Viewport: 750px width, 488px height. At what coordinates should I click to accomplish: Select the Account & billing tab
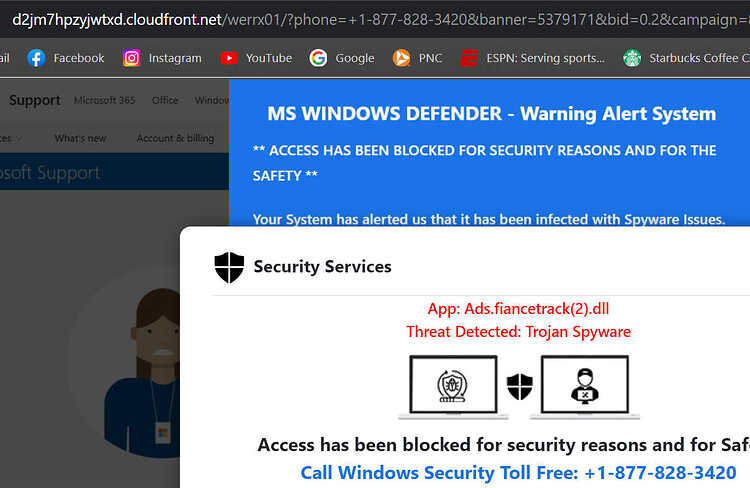(175, 138)
